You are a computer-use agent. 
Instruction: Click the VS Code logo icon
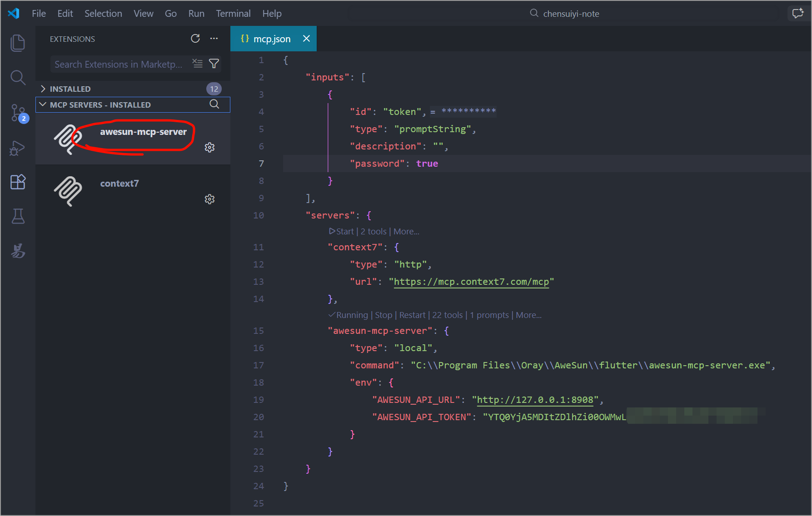14,13
